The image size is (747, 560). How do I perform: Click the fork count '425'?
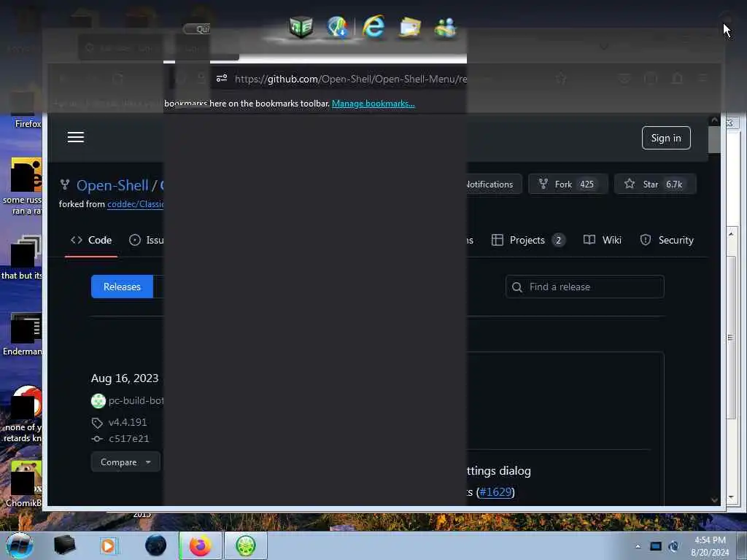tap(587, 184)
